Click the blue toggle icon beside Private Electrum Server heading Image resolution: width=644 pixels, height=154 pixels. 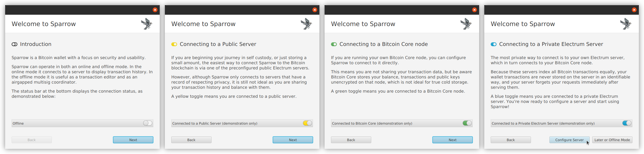point(494,44)
